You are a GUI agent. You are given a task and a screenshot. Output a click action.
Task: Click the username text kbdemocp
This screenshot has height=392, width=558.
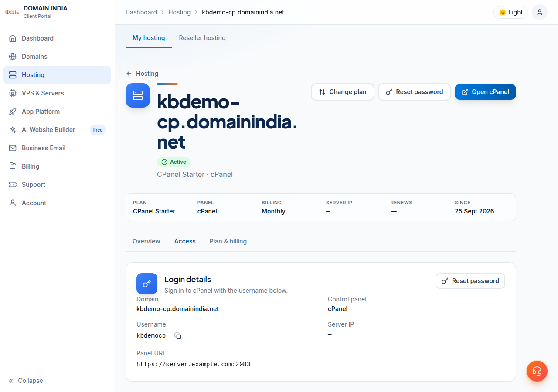click(x=151, y=336)
